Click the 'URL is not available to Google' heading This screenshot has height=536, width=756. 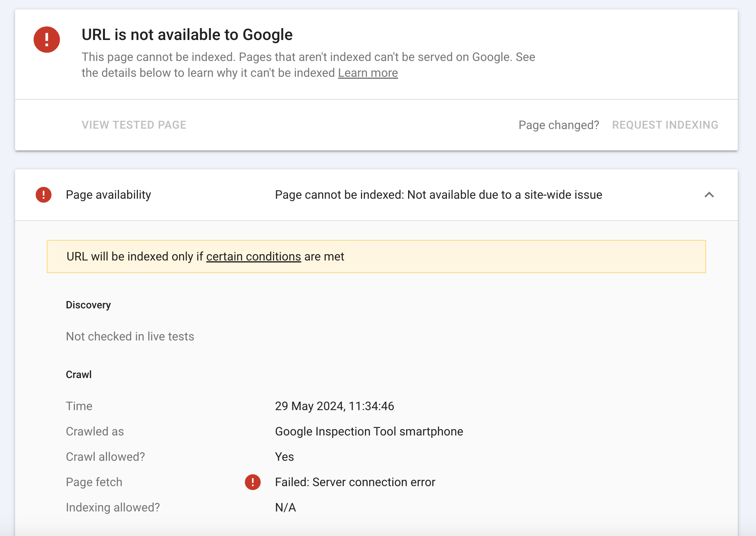(187, 35)
